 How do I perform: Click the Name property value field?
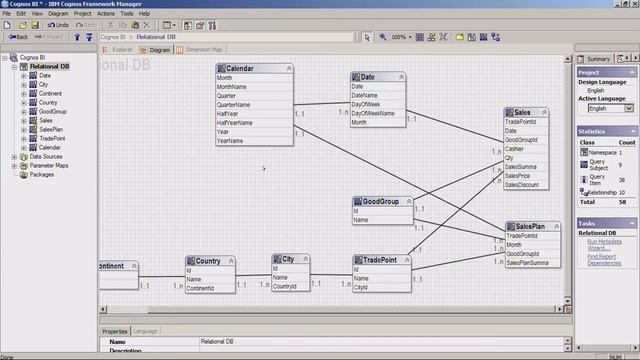tap(382, 342)
